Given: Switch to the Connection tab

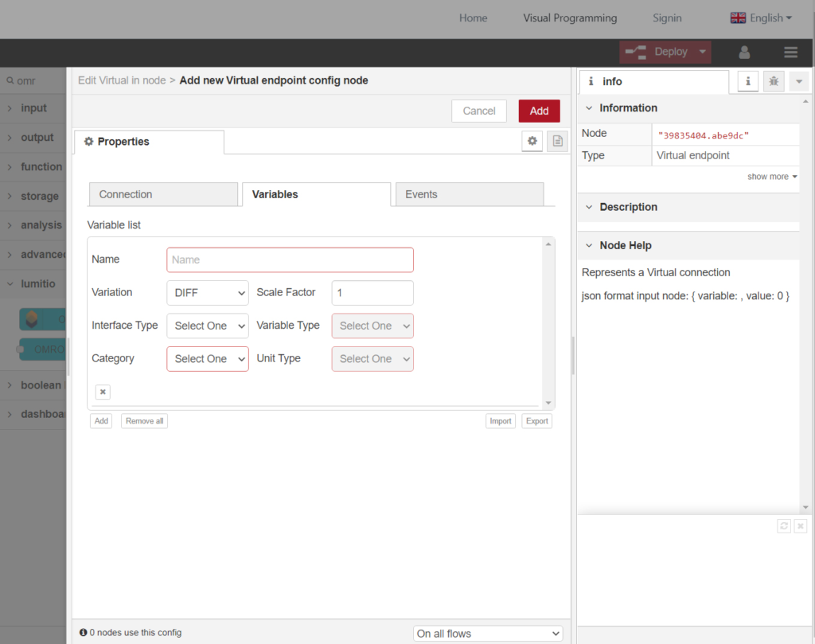Looking at the screenshot, I should pyautogui.click(x=163, y=194).
